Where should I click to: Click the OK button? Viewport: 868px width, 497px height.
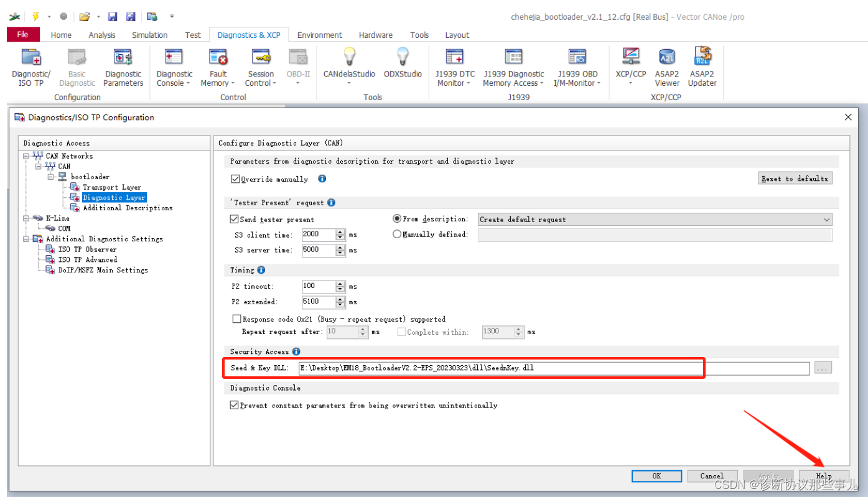[656, 476]
